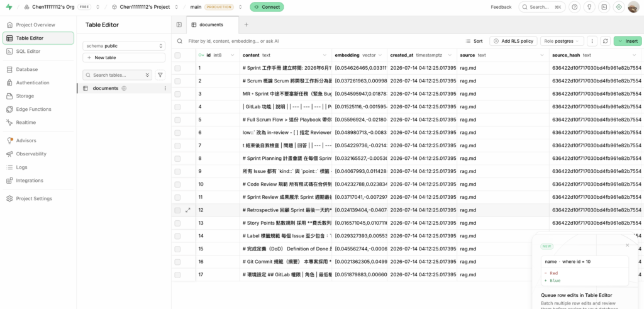
Task: Click the Supabase logo icon
Action: 9,7
